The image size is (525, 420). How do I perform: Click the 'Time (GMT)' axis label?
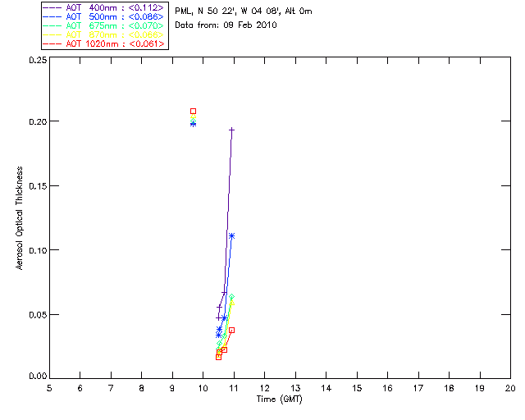(280, 399)
